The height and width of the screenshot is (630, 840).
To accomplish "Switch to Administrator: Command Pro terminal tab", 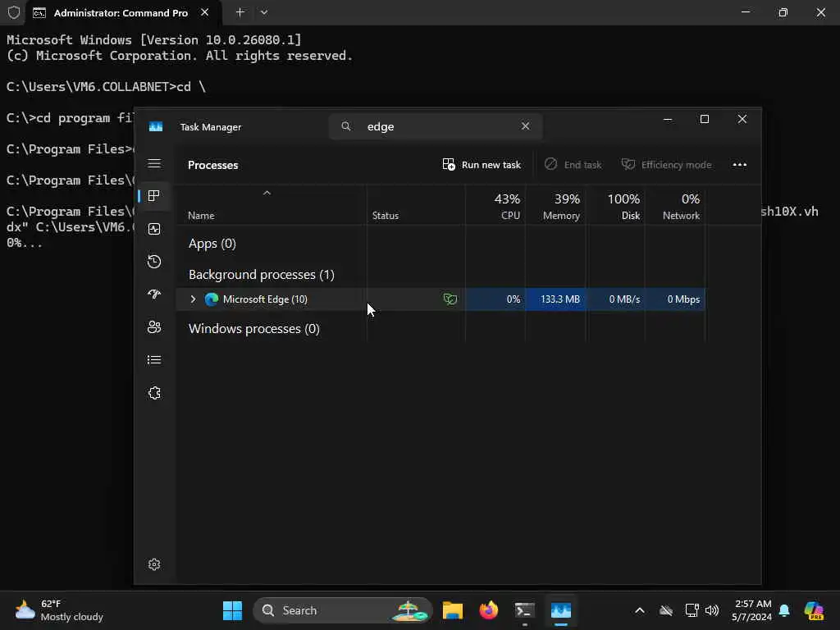I will coord(121,13).
